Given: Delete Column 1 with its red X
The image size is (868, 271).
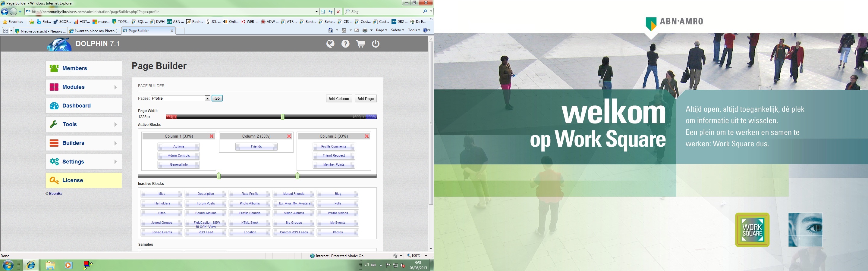Looking at the screenshot, I should [x=212, y=136].
